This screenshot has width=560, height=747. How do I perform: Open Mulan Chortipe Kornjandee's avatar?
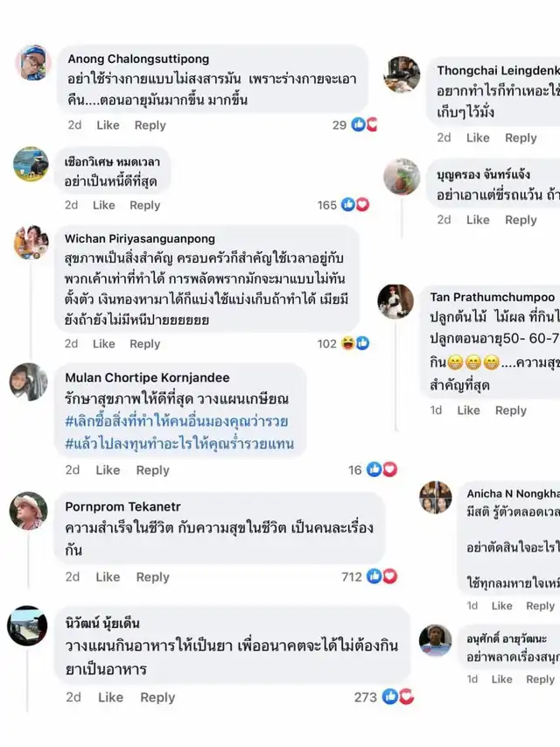click(x=29, y=382)
